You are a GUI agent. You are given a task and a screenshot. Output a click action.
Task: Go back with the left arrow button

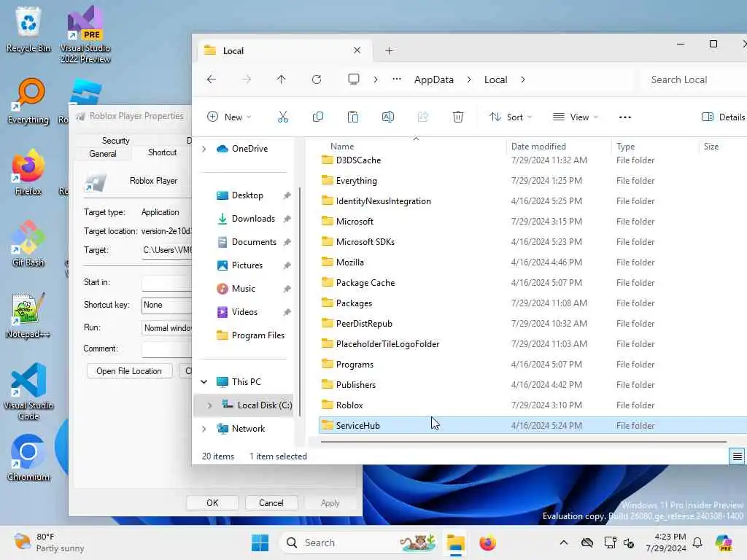click(x=212, y=79)
